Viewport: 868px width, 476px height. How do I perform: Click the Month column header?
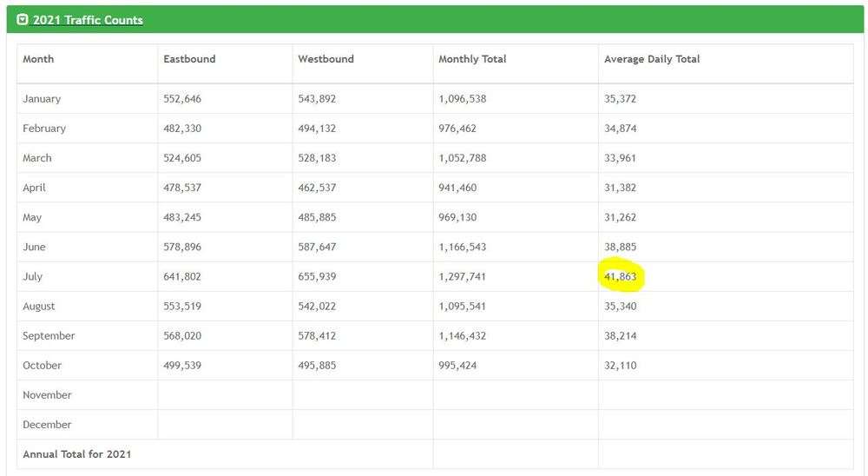pyautogui.click(x=38, y=59)
